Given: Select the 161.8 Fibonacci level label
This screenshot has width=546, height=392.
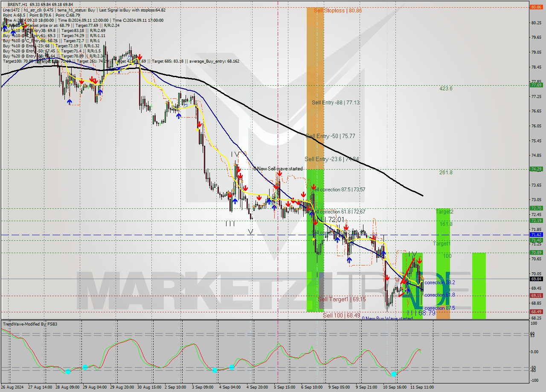Looking at the screenshot, I should click(446, 224).
